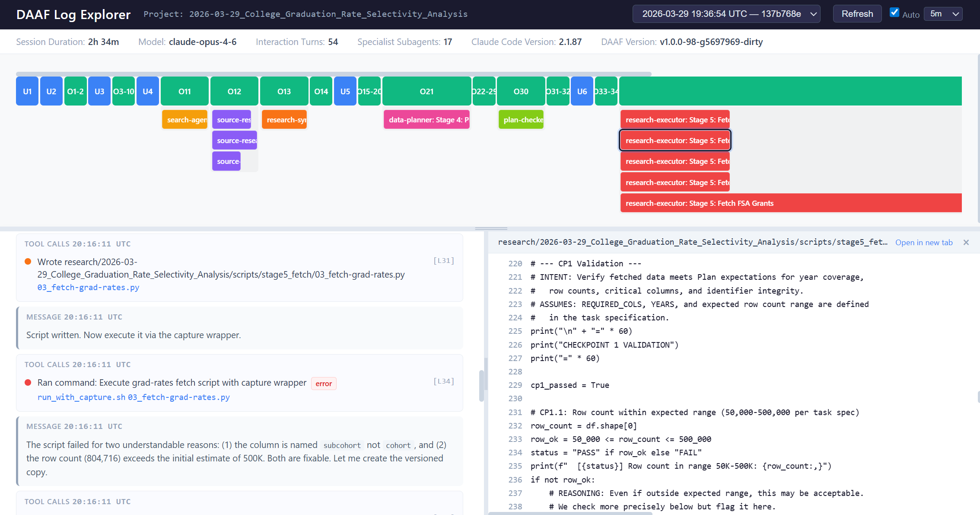
Task: Click the 'Script written' message text
Action: (134, 335)
